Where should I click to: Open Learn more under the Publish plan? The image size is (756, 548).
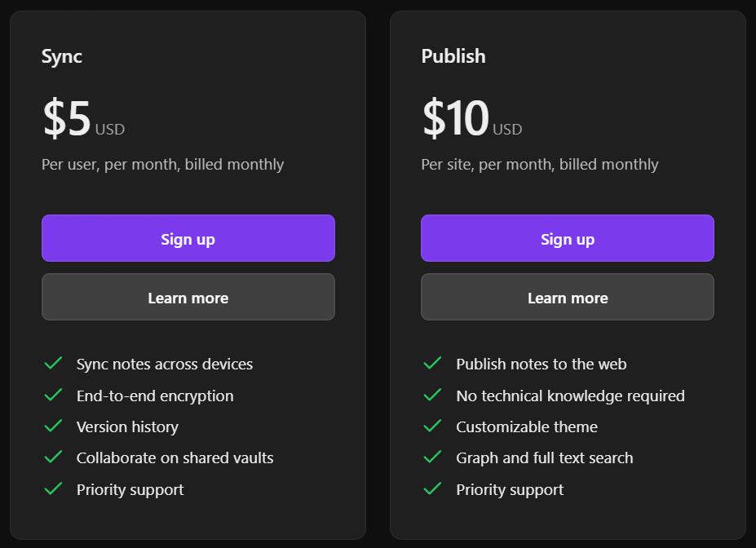click(568, 297)
